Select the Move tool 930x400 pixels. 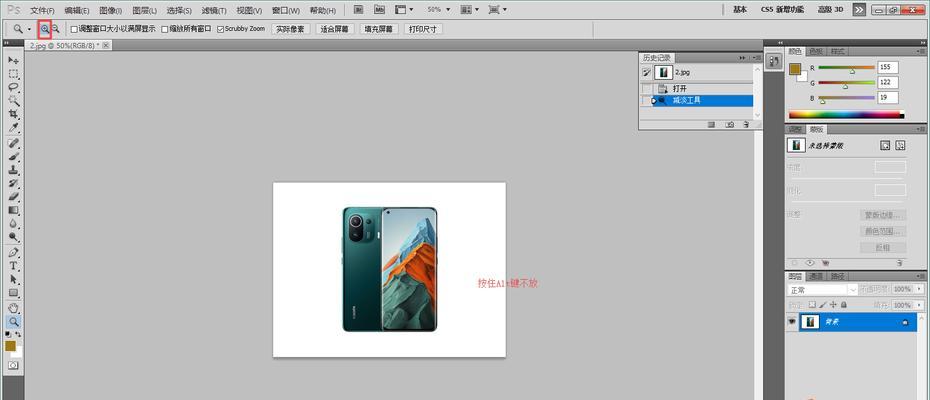[13, 61]
